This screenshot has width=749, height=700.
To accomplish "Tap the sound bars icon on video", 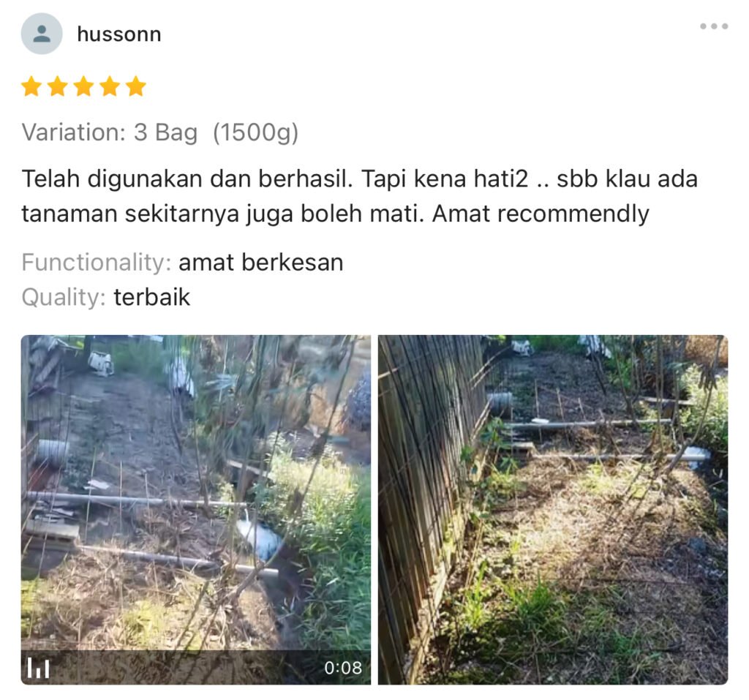I will [38, 668].
